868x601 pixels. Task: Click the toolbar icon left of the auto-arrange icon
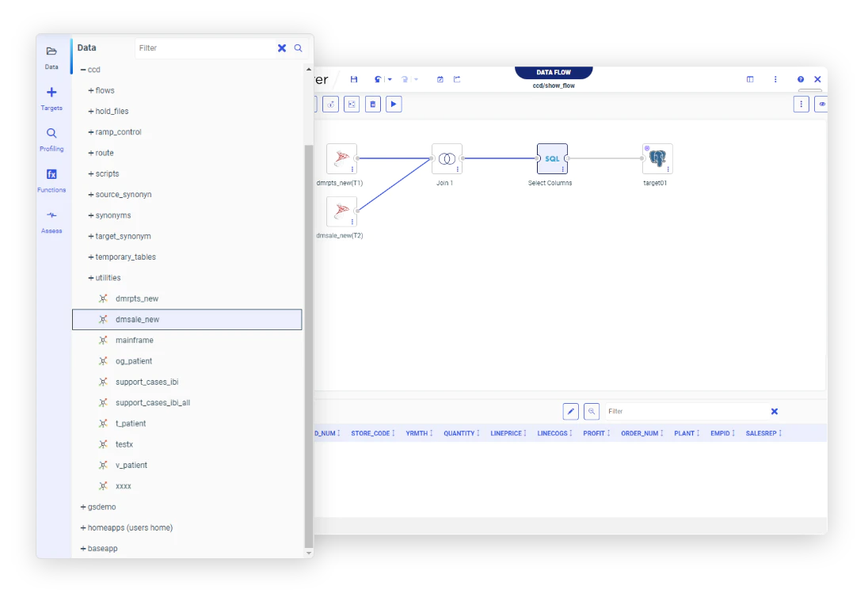pos(330,104)
